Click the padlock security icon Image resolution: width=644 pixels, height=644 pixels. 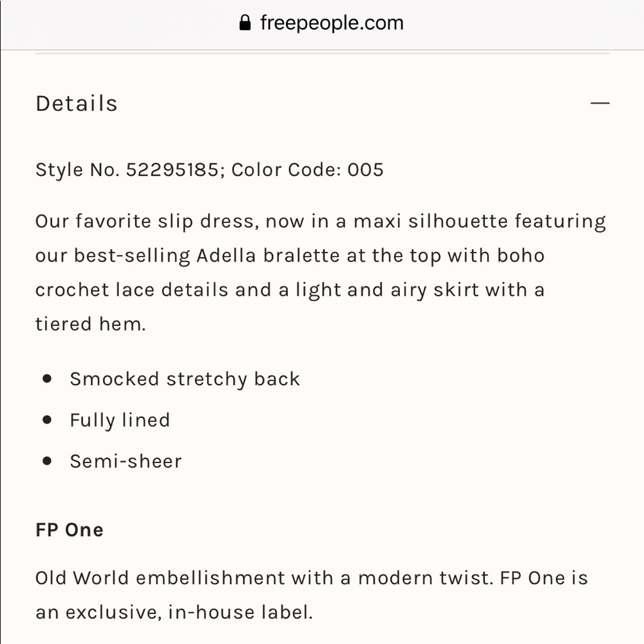pos(245,23)
